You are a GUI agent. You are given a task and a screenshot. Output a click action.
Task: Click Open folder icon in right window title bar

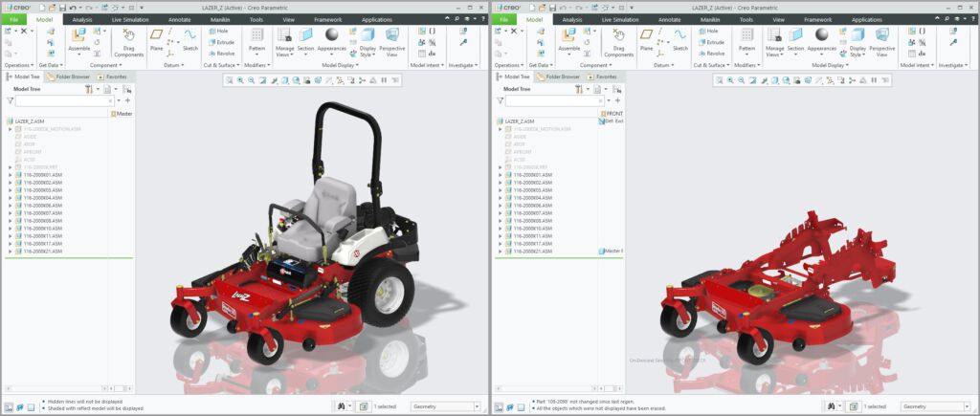543,7
